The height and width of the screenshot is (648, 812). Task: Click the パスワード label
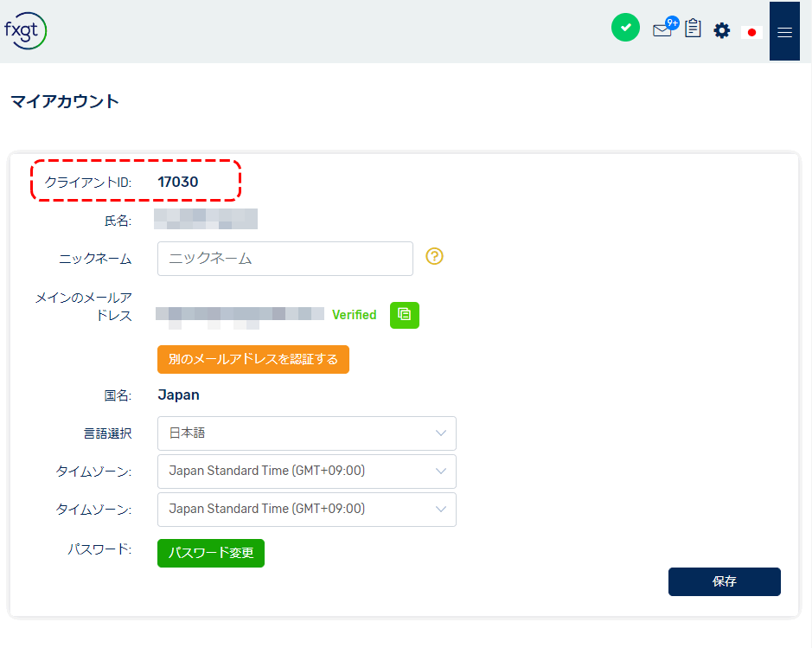pyautogui.click(x=99, y=549)
